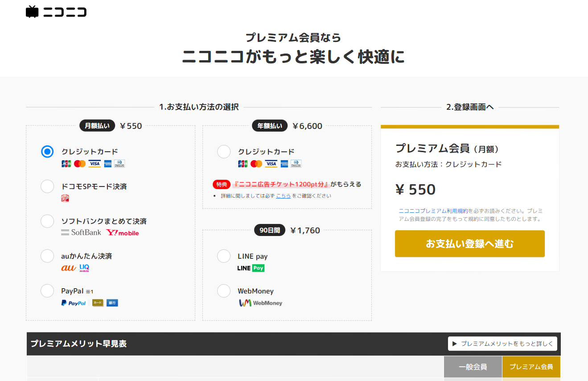The height and width of the screenshot is (381, 588).
Task: Click the PayPal logo icon
Action: (74, 303)
